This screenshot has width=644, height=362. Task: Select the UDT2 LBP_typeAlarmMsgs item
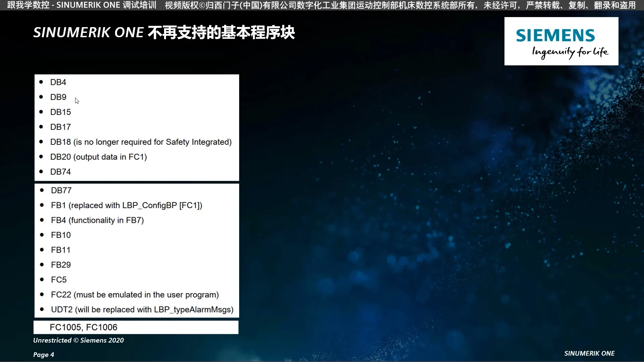[x=142, y=309]
